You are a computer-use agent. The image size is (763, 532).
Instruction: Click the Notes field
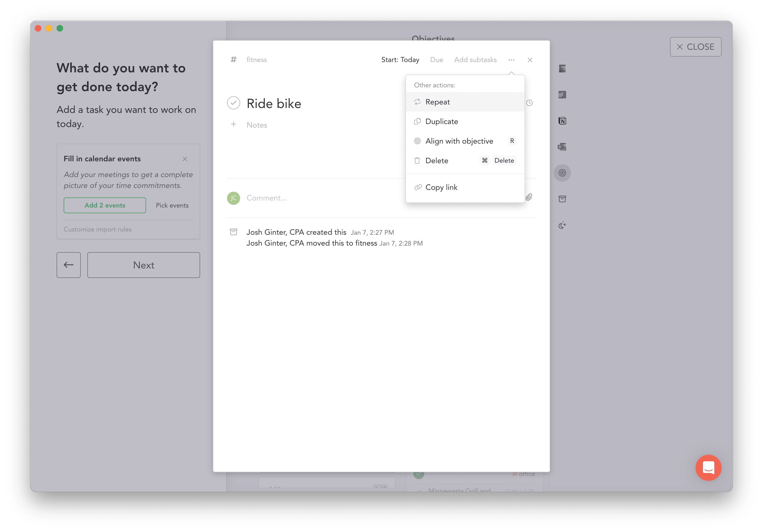(x=257, y=125)
